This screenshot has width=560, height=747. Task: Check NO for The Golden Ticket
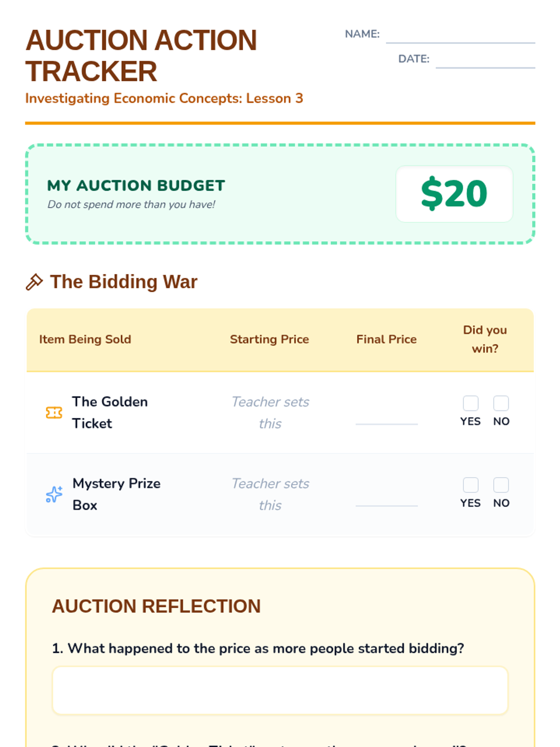coord(501,403)
